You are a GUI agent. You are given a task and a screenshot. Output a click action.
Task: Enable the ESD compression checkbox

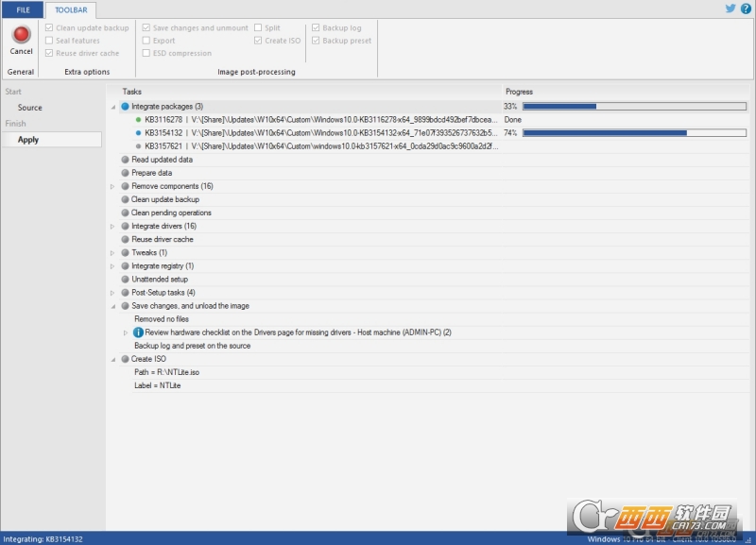pyautogui.click(x=146, y=53)
